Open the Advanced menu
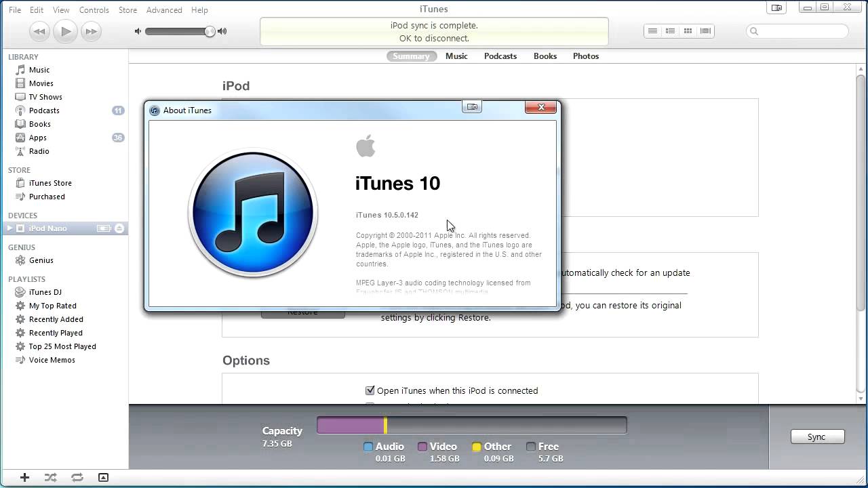 click(164, 10)
